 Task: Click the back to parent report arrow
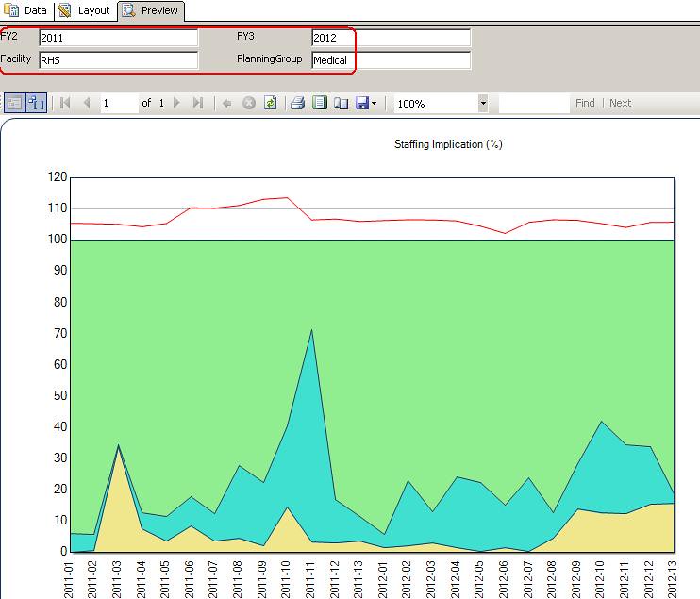[226, 104]
